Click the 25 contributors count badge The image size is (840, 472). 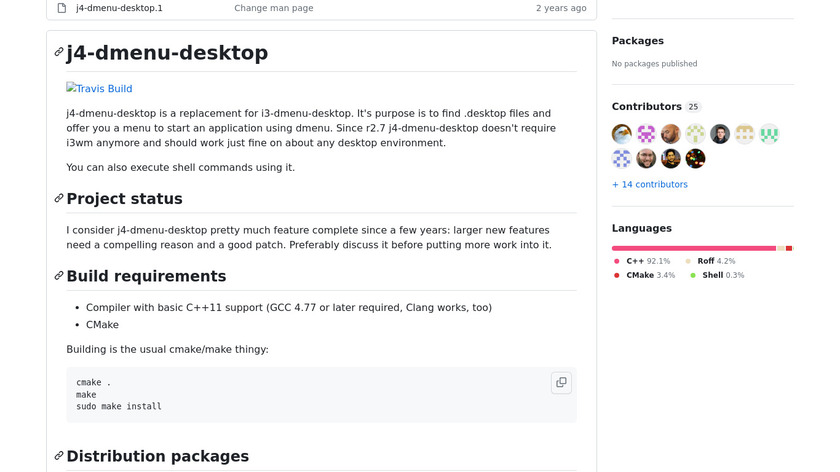pos(693,107)
